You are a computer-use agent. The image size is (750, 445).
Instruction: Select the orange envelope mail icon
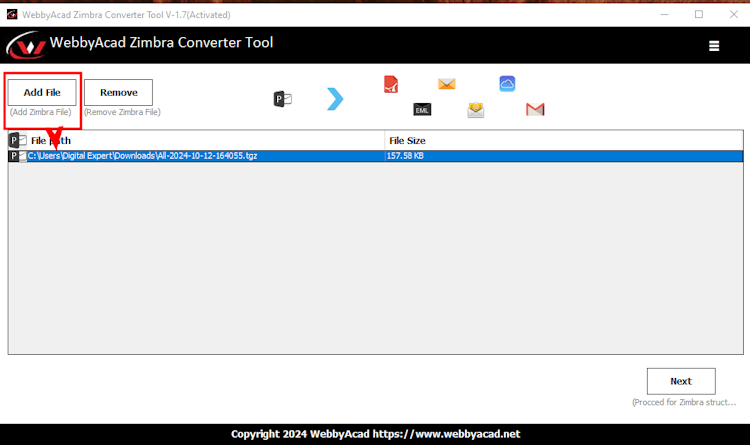[x=447, y=84]
